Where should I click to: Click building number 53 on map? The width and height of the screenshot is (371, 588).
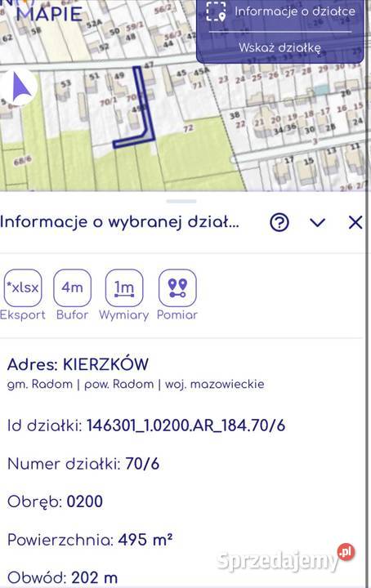(x=65, y=82)
